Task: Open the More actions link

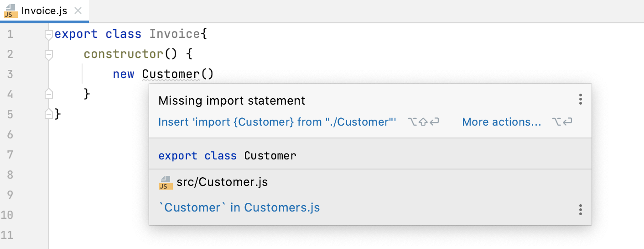Action: point(502,122)
